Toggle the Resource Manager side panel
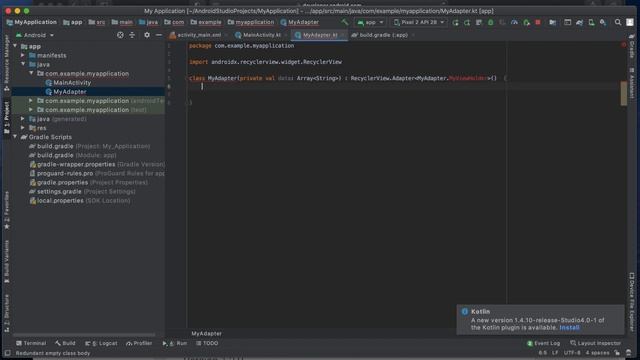 [x=7, y=62]
